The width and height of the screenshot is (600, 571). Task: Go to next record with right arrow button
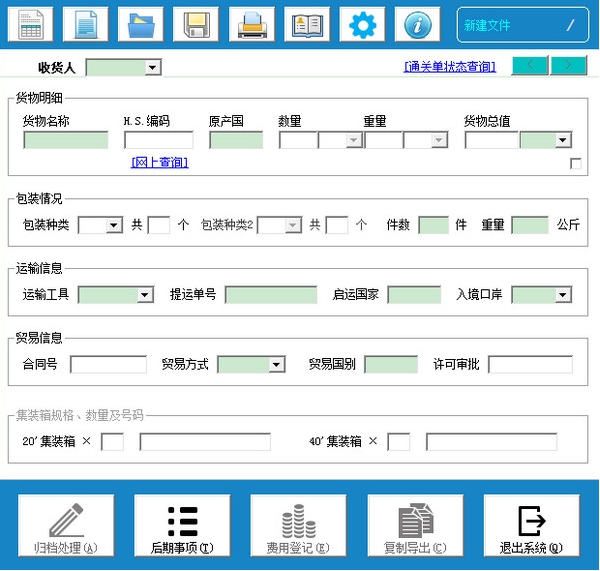coord(569,65)
